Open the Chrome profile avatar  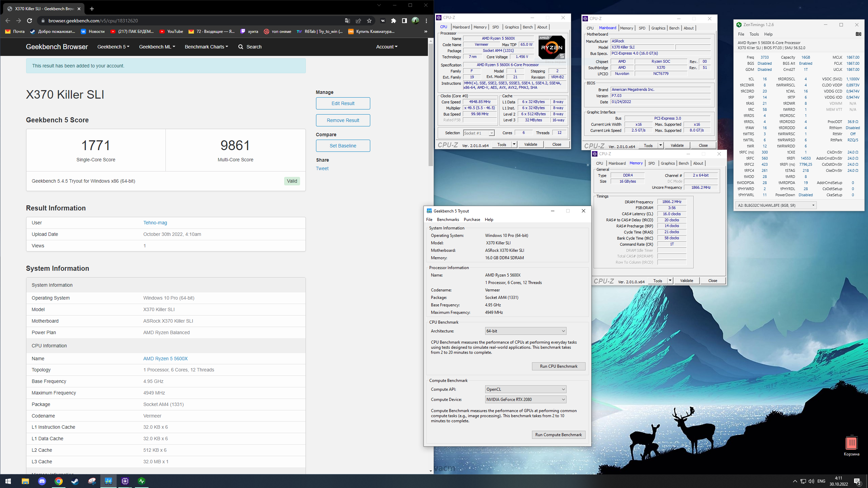(x=415, y=21)
